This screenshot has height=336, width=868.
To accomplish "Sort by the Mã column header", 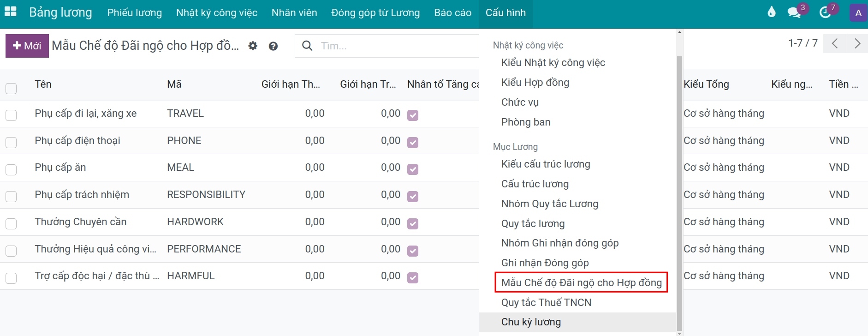I will click(174, 84).
